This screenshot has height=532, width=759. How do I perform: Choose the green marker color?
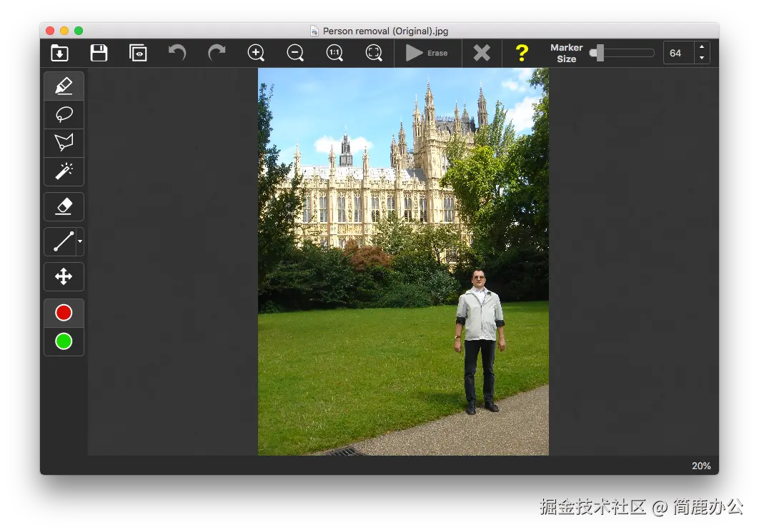[64, 341]
